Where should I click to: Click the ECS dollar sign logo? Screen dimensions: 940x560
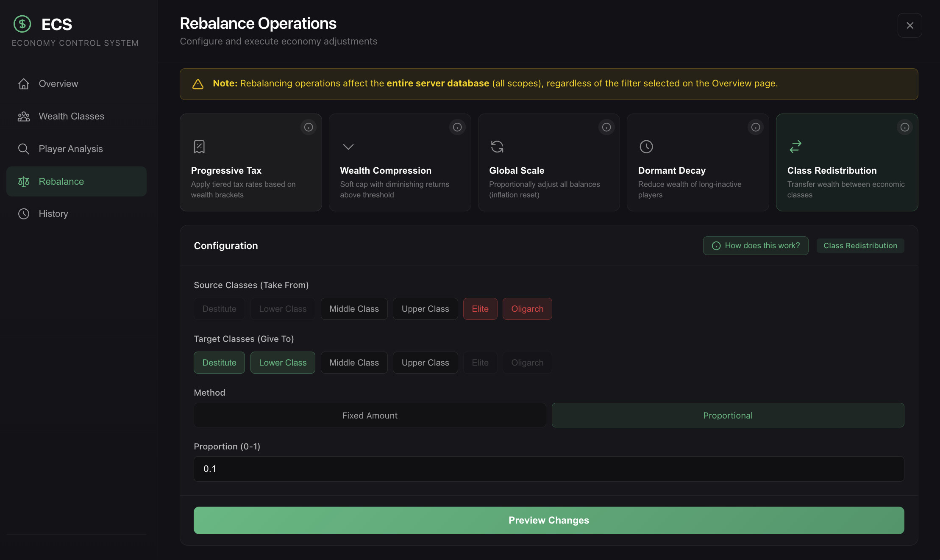[x=22, y=24]
